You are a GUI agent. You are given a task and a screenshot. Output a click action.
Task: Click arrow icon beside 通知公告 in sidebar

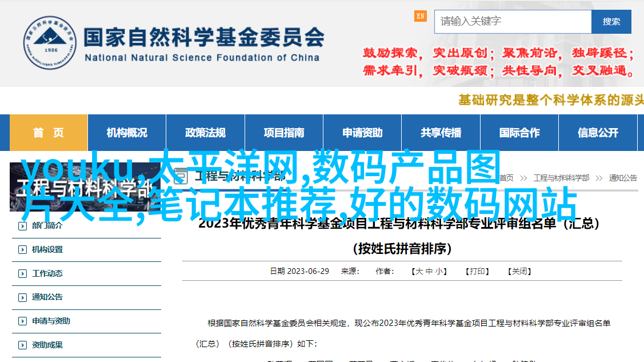[x=22, y=297]
